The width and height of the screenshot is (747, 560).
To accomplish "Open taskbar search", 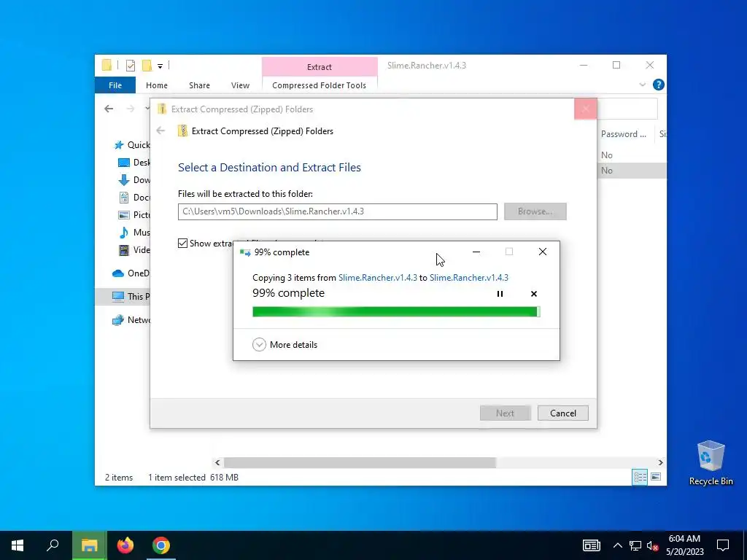I will point(53,545).
